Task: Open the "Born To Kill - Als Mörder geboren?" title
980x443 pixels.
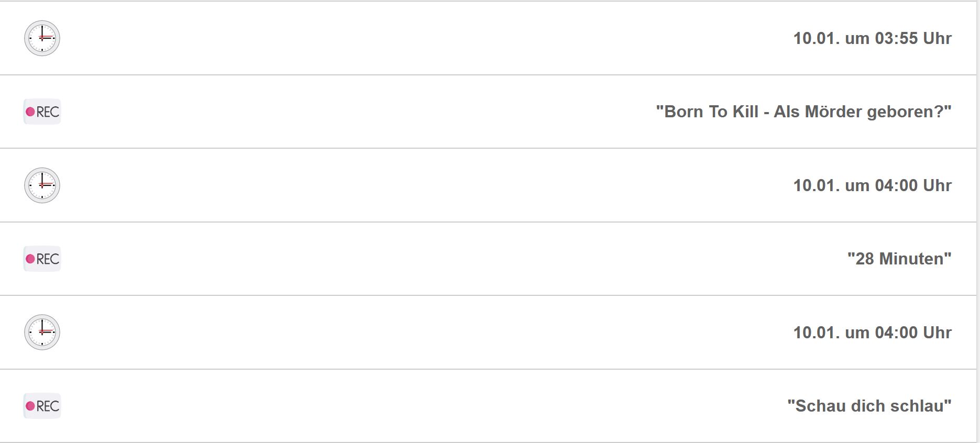Action: click(x=803, y=112)
